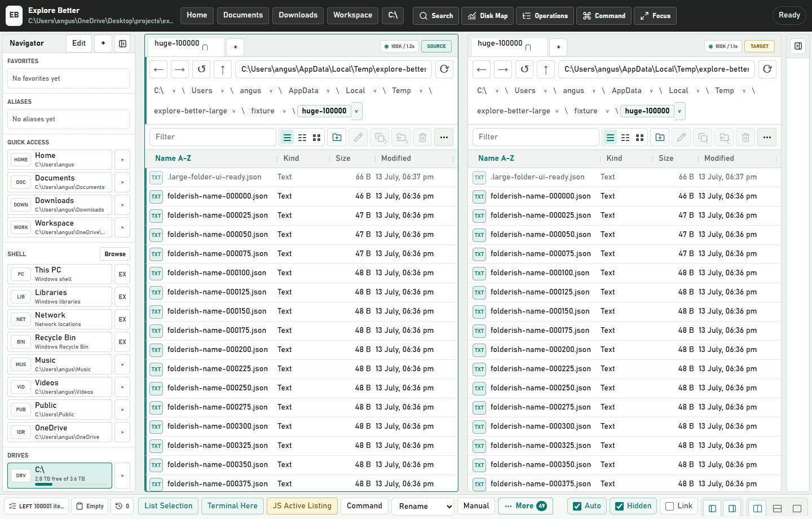Focus the left pane layout toggle
The image size is (812, 519).
(712, 508)
